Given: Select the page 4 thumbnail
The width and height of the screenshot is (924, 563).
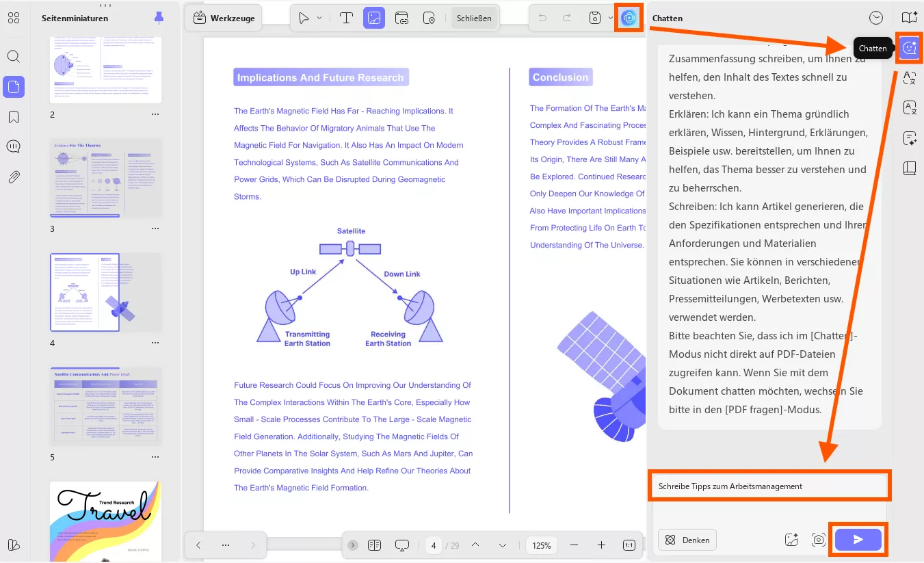Looking at the screenshot, I should coord(106,292).
